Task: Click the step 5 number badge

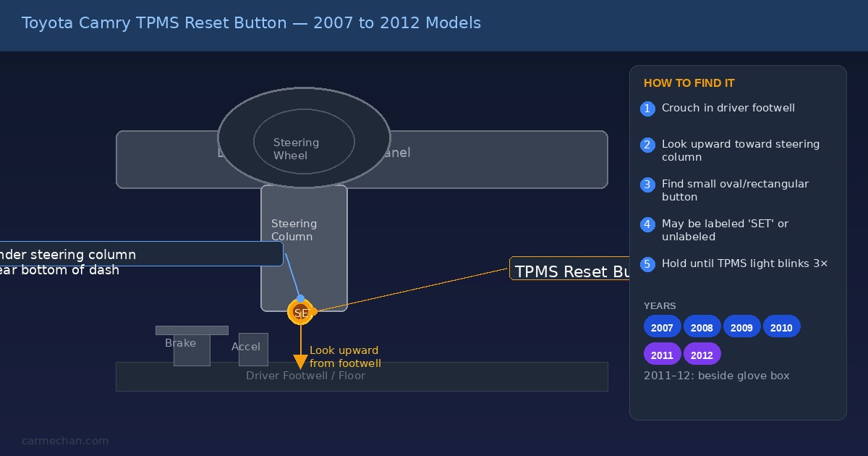Action: tap(647, 264)
